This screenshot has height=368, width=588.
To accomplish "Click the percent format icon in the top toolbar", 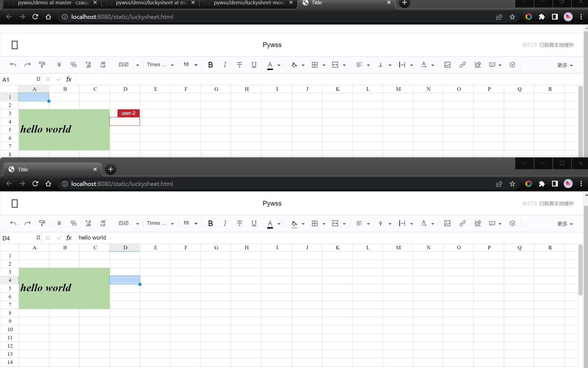I will (x=73, y=65).
